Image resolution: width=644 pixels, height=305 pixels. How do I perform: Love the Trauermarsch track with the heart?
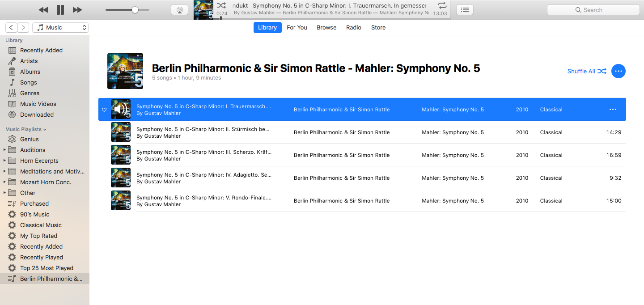coord(104,110)
